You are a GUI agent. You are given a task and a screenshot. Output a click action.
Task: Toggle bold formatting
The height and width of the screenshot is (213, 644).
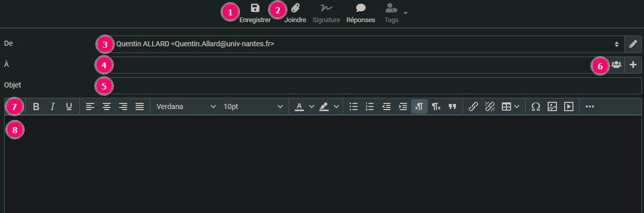click(x=36, y=106)
